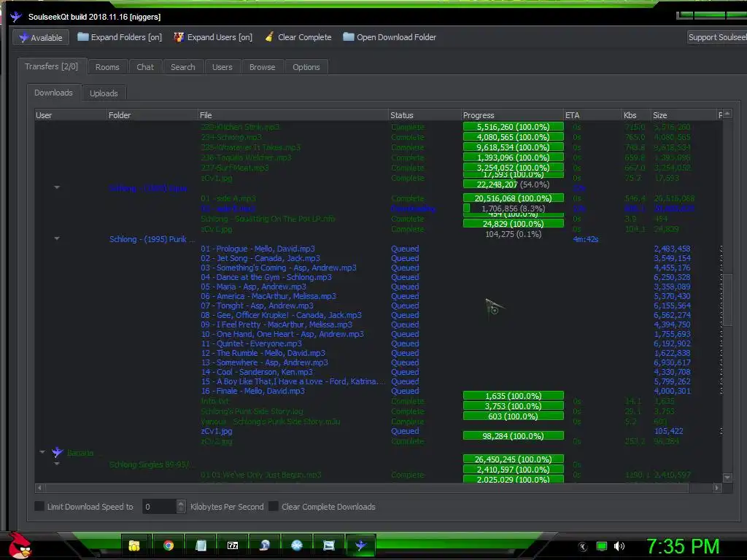Click the Angry Birds start button
Image resolution: width=747 pixels, height=560 pixels.
tap(20, 545)
